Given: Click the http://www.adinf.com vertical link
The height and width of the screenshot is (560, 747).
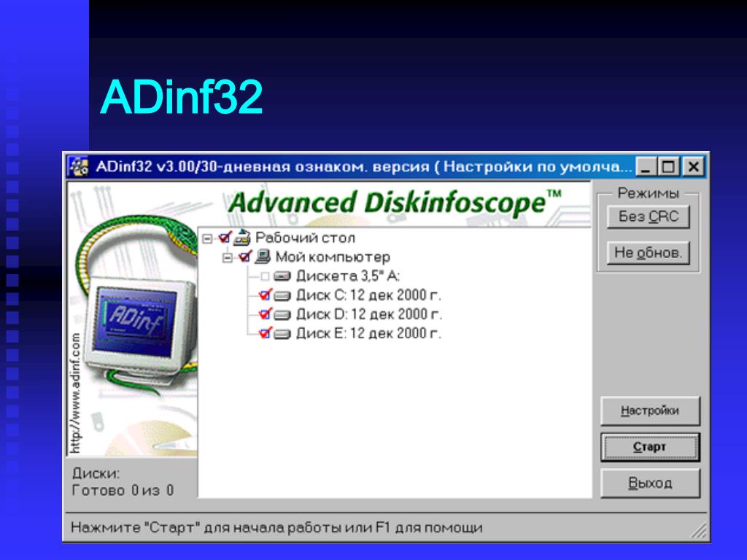Looking at the screenshot, I should 75,392.
